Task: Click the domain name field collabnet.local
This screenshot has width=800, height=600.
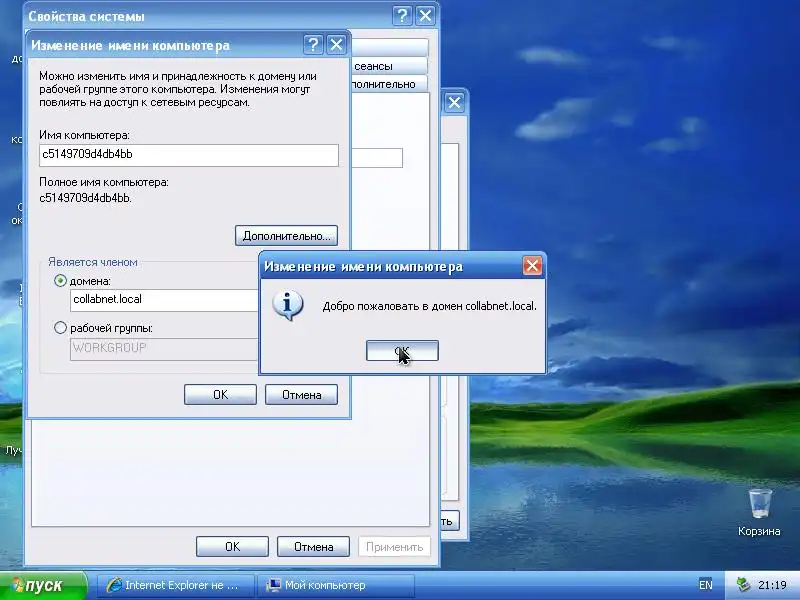Action: pos(164,300)
